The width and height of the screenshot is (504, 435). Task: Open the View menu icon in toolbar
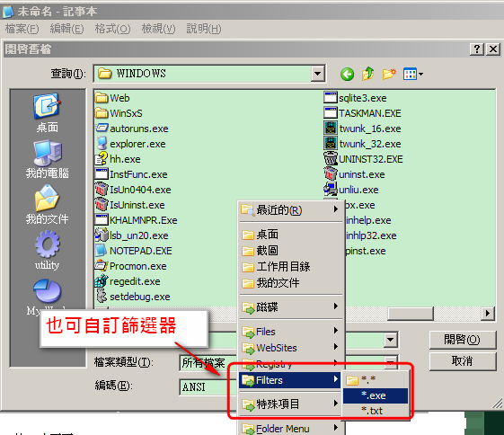click(x=410, y=75)
